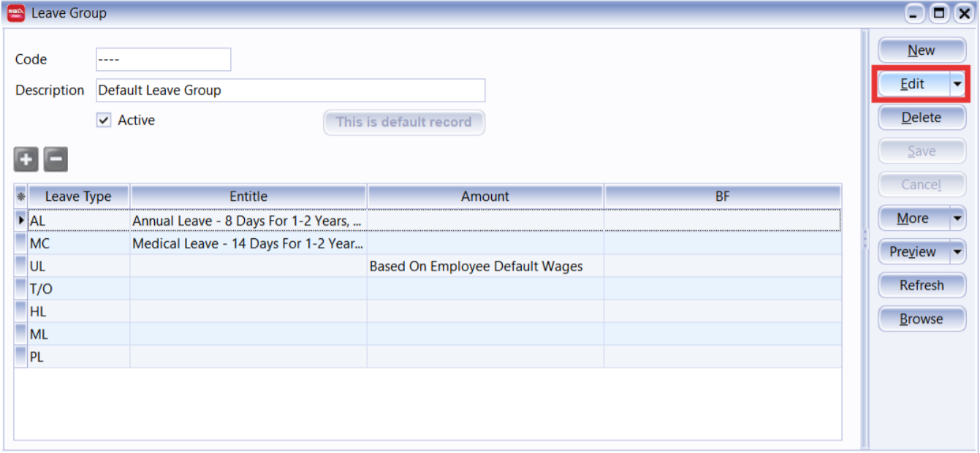Select the T/O leave type cell

79,289
